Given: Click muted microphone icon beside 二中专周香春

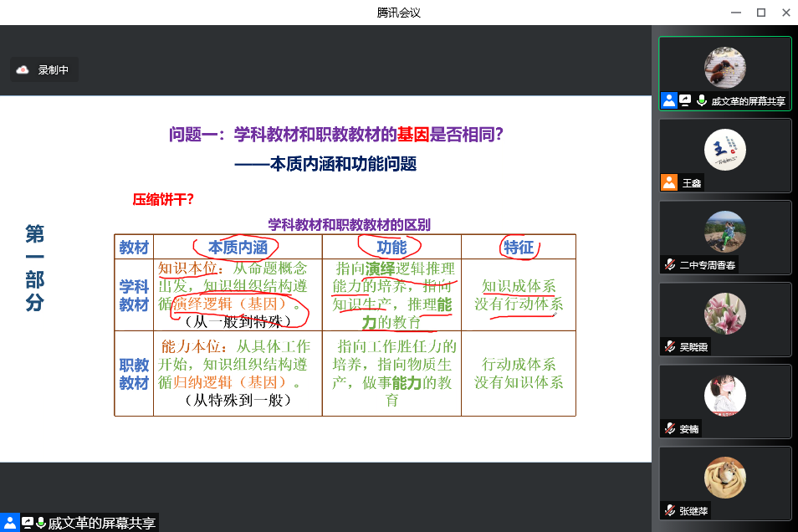Looking at the screenshot, I should tap(670, 264).
